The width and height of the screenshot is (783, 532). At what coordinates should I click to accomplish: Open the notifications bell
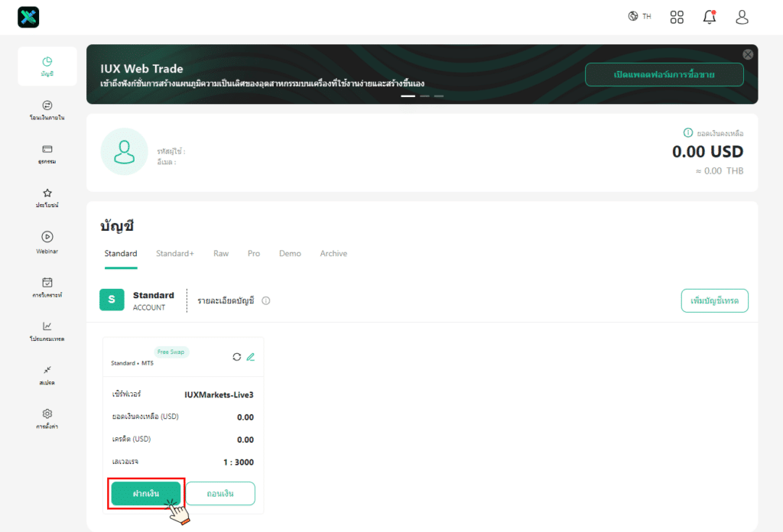click(710, 17)
